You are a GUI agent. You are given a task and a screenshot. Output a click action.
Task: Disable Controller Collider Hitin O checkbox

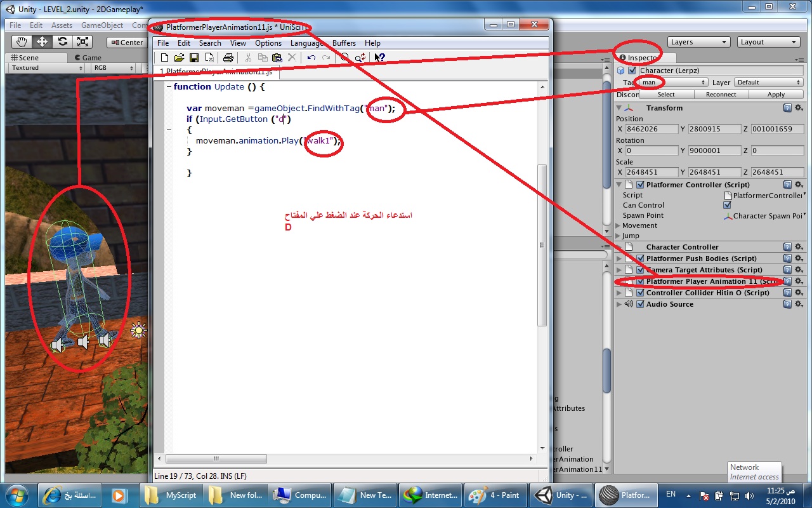[640, 293]
